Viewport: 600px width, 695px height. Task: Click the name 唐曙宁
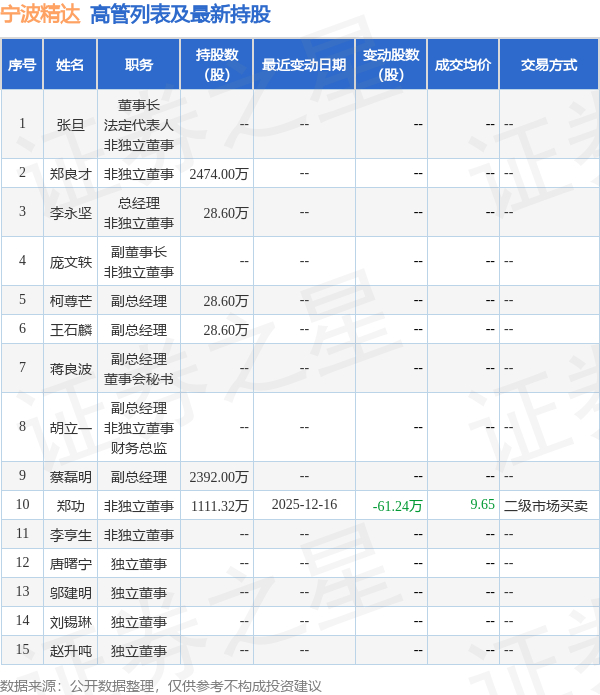click(x=70, y=564)
